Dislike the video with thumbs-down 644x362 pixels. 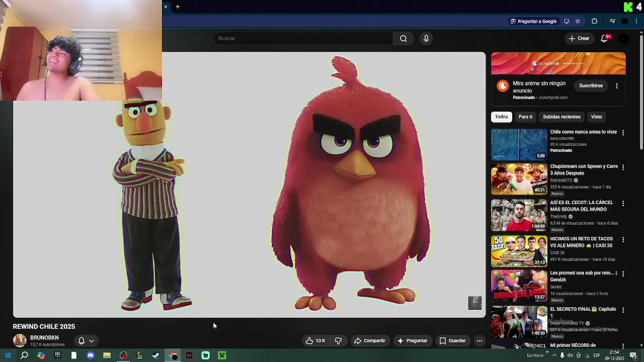click(x=338, y=340)
